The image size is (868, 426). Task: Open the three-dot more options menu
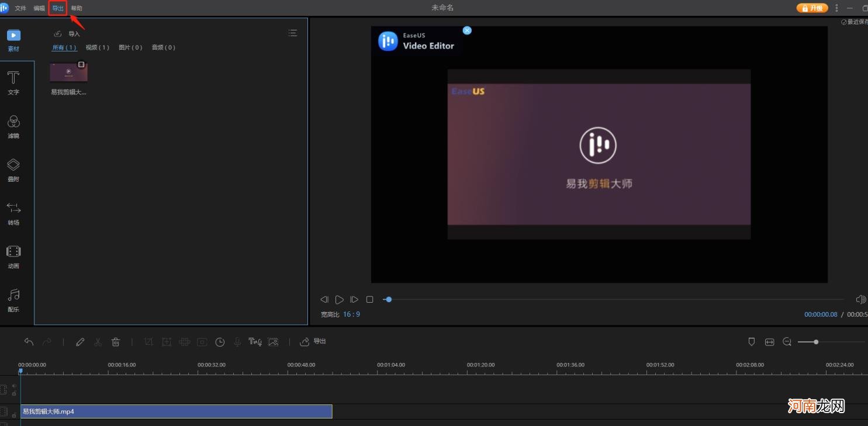coord(837,8)
